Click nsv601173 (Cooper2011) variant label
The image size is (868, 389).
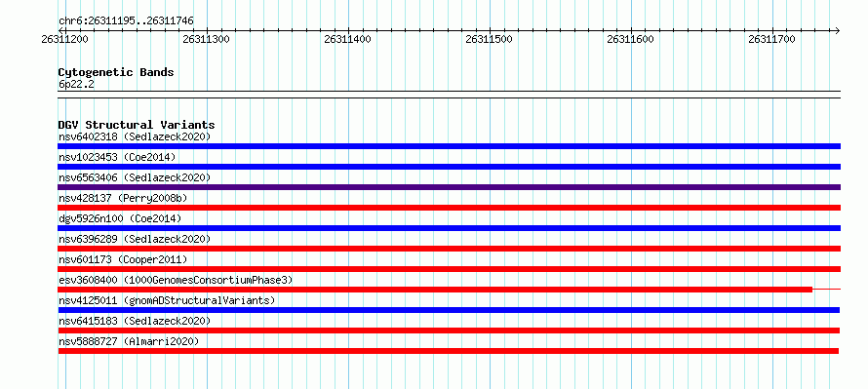pos(123,259)
